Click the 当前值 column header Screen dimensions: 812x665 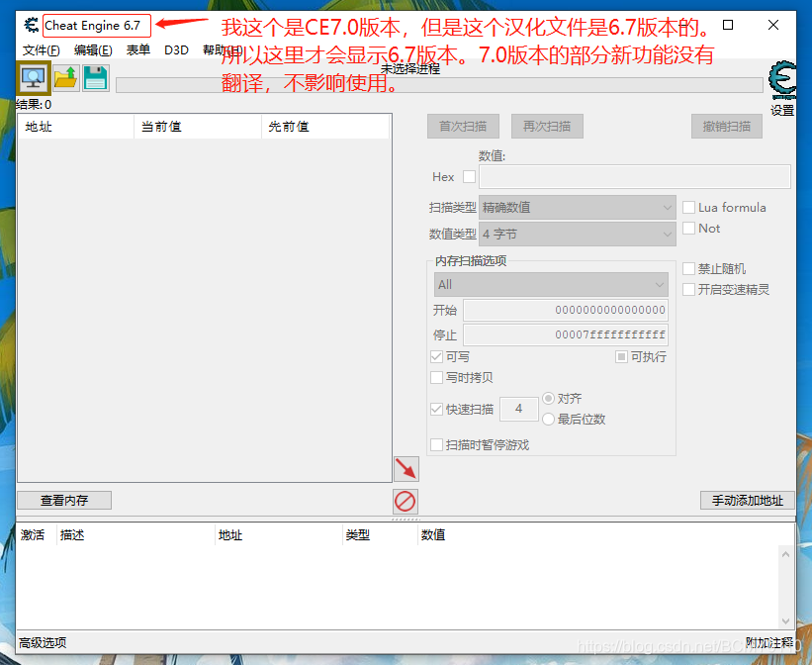tap(198, 127)
